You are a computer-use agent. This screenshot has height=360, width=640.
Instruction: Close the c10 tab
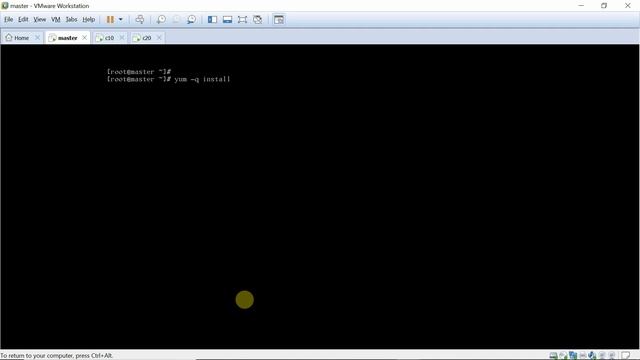pos(122,38)
